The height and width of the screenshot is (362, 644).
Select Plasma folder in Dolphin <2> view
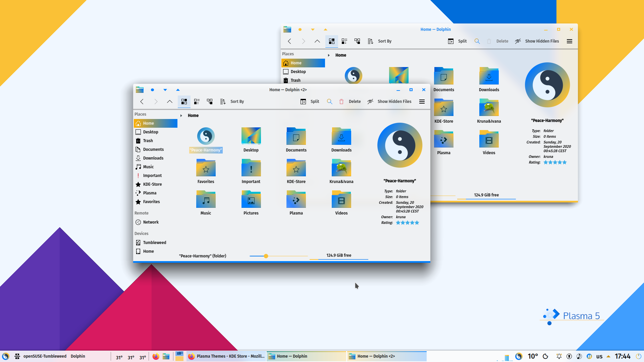pyautogui.click(x=296, y=203)
